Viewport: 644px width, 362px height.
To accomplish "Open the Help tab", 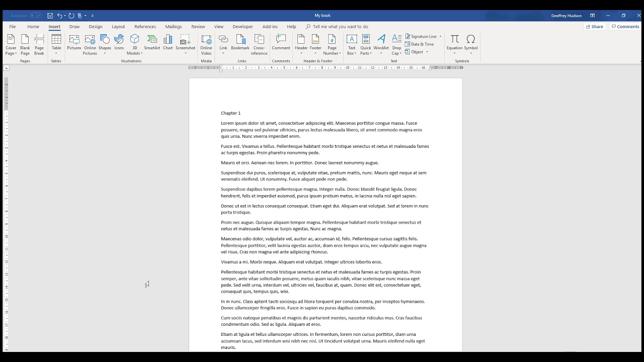I will (291, 27).
